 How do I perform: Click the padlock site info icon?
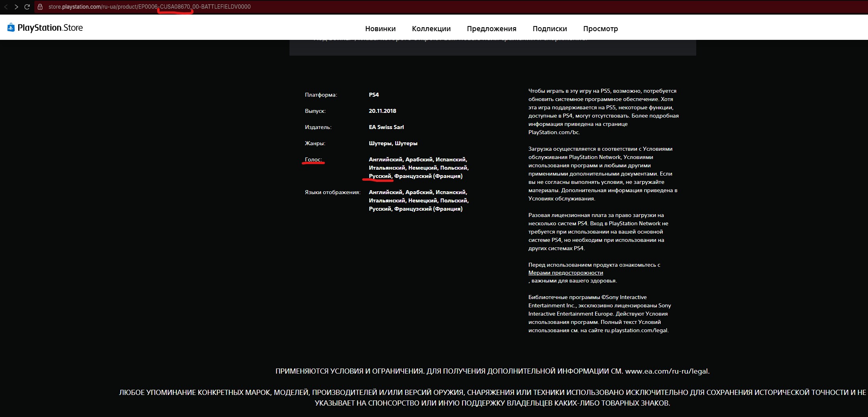(40, 7)
